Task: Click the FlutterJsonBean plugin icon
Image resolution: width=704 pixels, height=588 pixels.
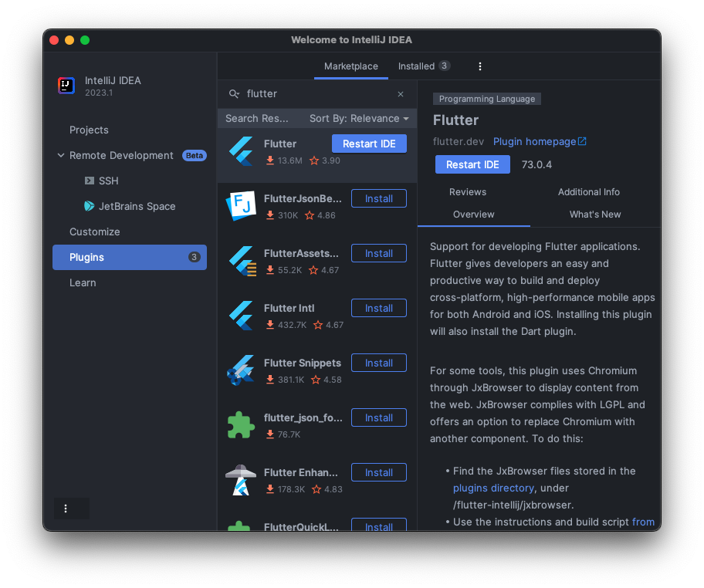Action: [242, 205]
